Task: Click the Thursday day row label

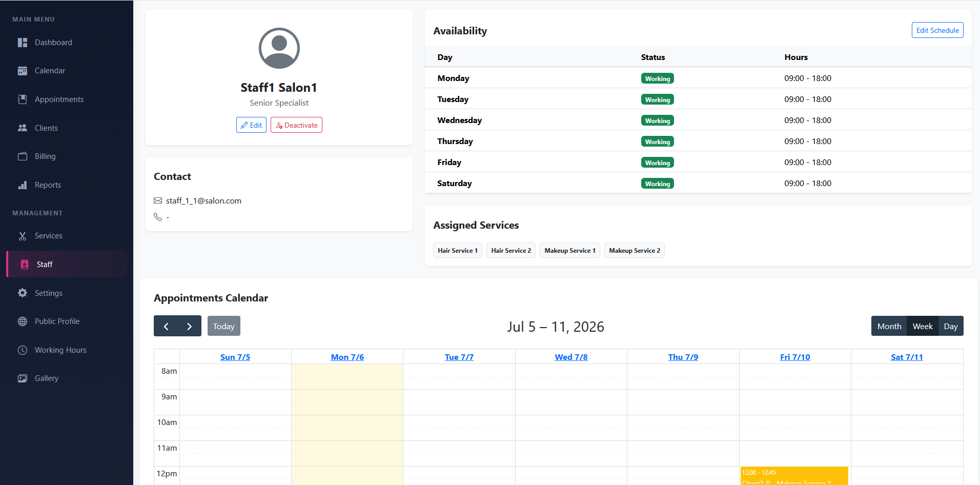Action: [455, 142]
